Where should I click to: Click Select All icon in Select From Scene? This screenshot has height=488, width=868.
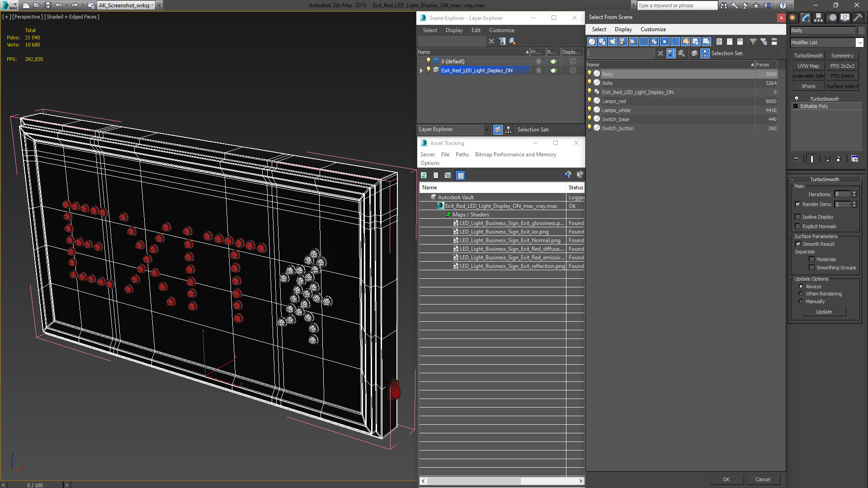[x=719, y=42]
